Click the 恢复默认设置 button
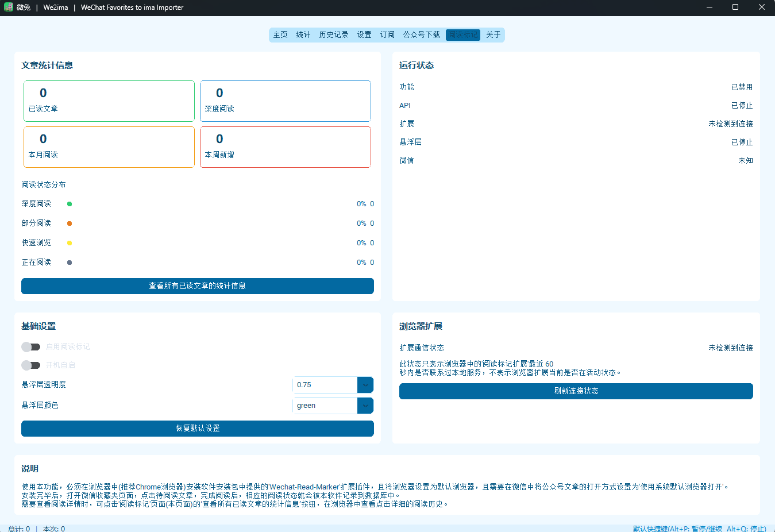The image size is (775, 532). pyautogui.click(x=198, y=429)
